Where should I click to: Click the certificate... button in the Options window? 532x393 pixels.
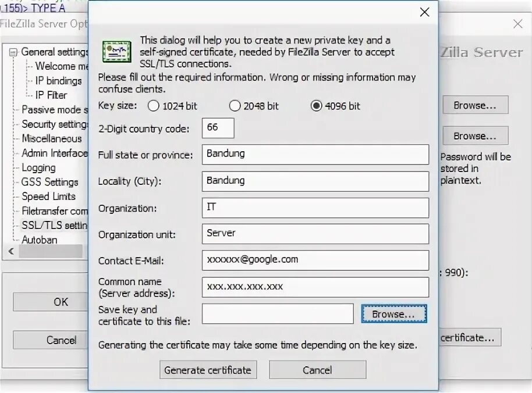[x=470, y=337]
